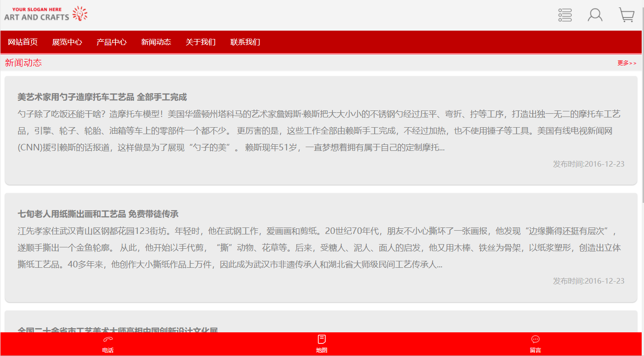Open 关于我们 menu item
The image size is (644, 356).
[201, 42]
